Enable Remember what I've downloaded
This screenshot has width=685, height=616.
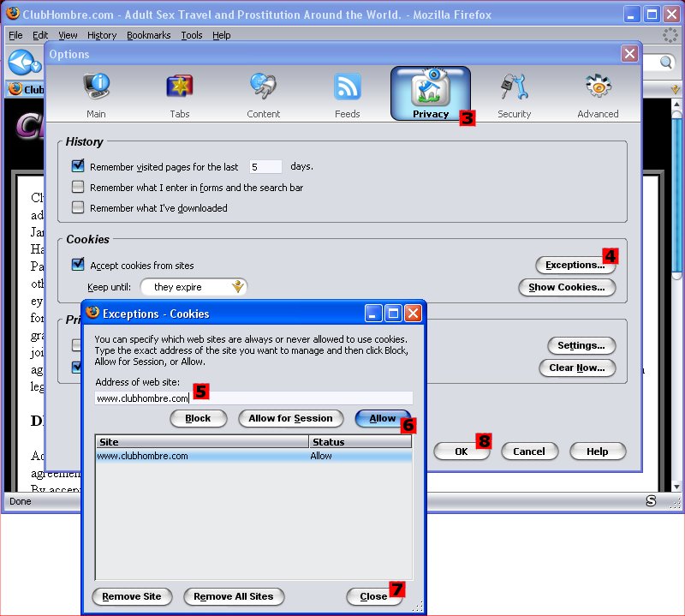(x=78, y=206)
